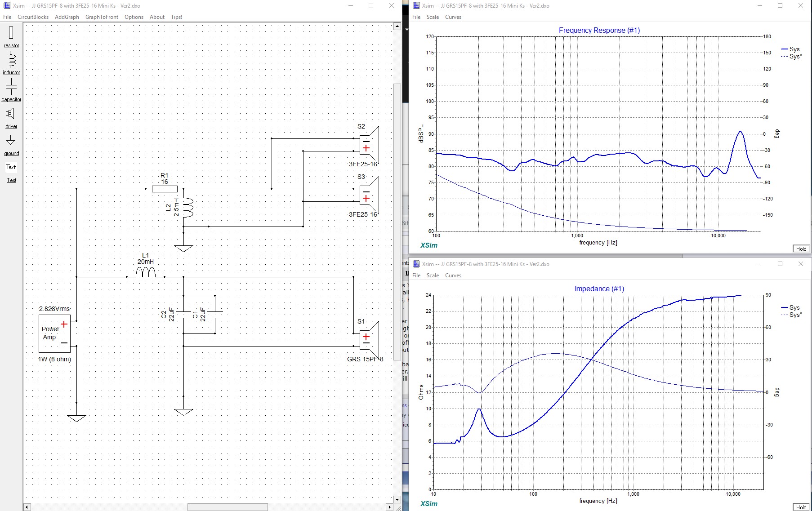Click the S3 3FE25-16 driver symbol
Viewport: 812px width, 511px height.
370,195
